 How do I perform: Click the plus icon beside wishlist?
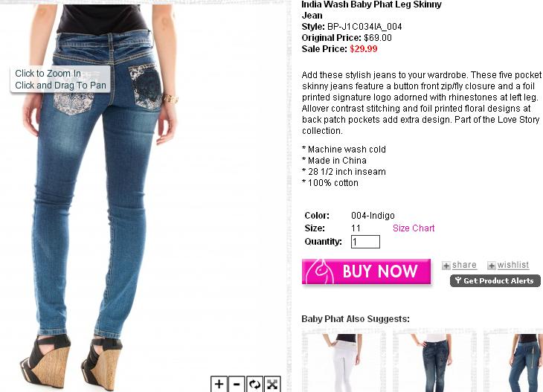[492, 266]
